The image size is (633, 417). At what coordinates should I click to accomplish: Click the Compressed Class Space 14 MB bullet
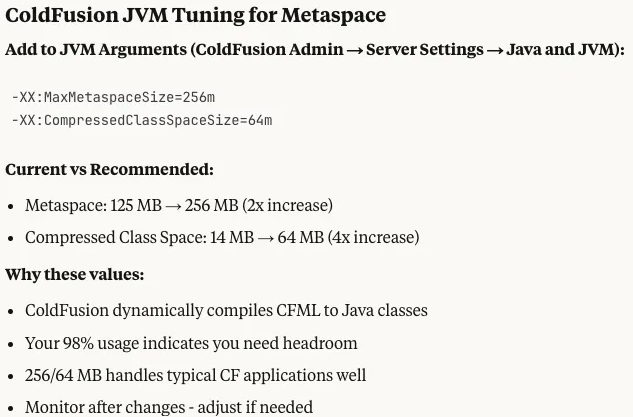pos(222,237)
